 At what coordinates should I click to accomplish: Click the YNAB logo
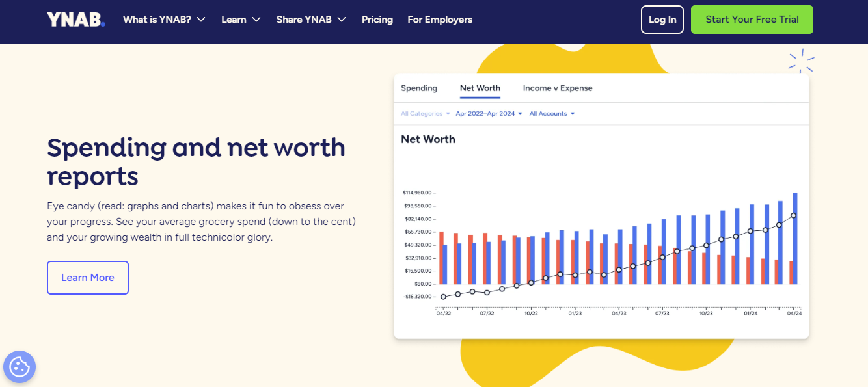[x=75, y=20]
